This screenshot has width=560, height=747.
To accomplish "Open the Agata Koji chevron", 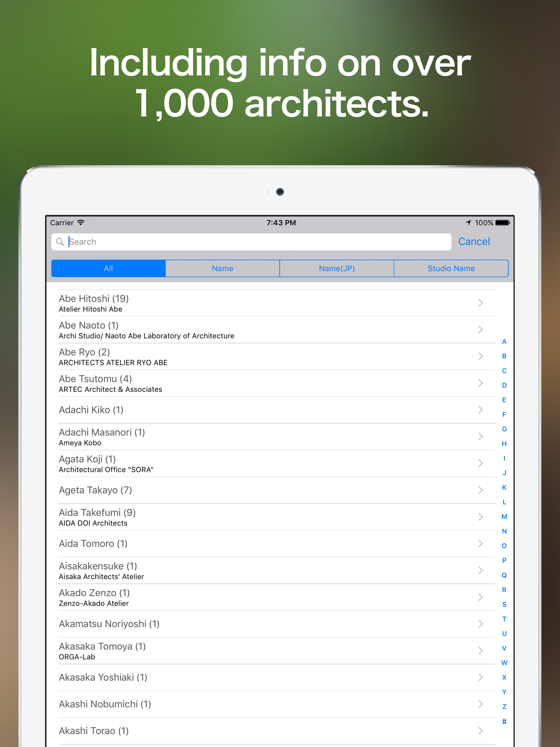I will [x=481, y=463].
